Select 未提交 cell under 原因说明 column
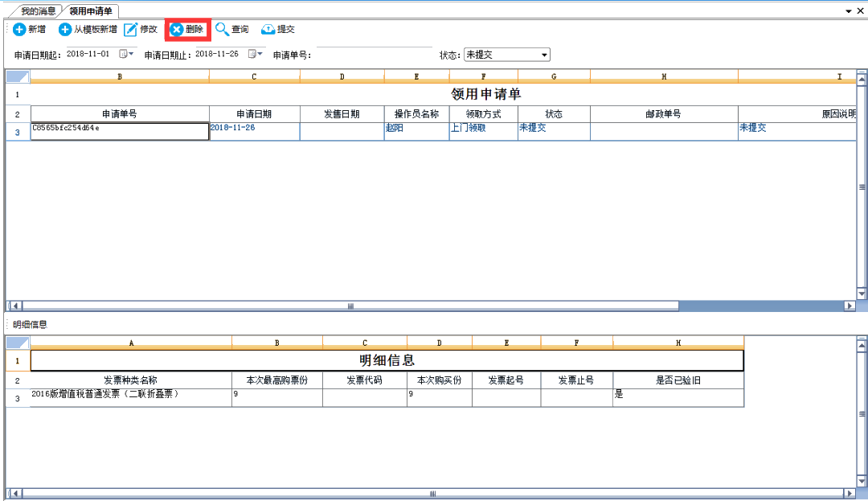868x501 pixels. pos(797,132)
